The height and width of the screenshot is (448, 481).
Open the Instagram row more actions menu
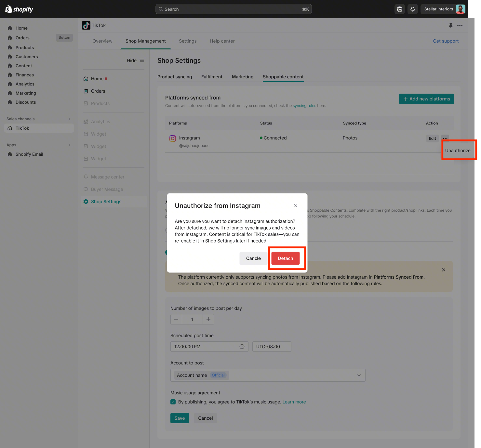click(x=445, y=138)
